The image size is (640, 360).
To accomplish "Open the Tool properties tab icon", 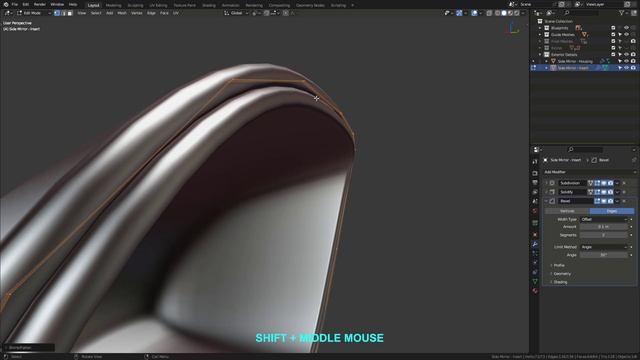I will click(535, 162).
